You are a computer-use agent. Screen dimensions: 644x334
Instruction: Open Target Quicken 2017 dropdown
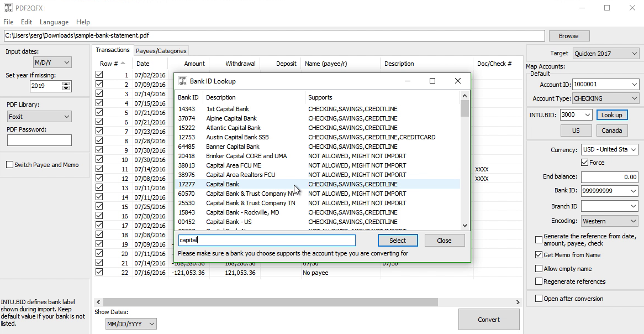[x=606, y=54]
